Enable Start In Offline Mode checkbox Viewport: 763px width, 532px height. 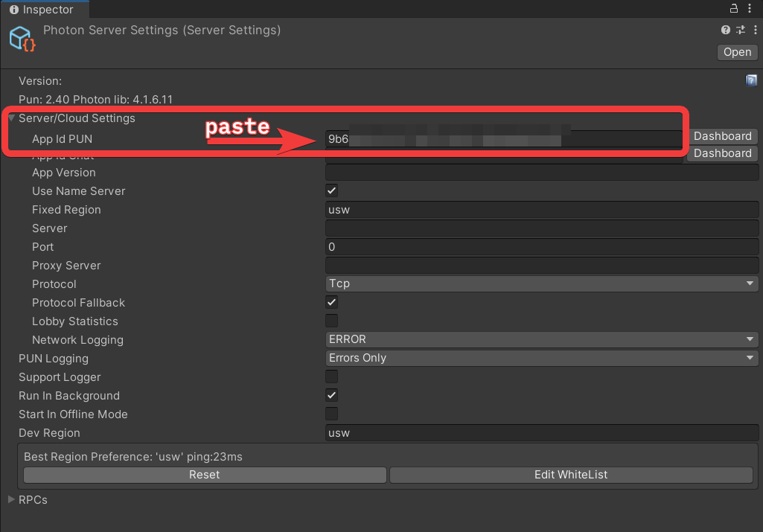pyautogui.click(x=331, y=414)
